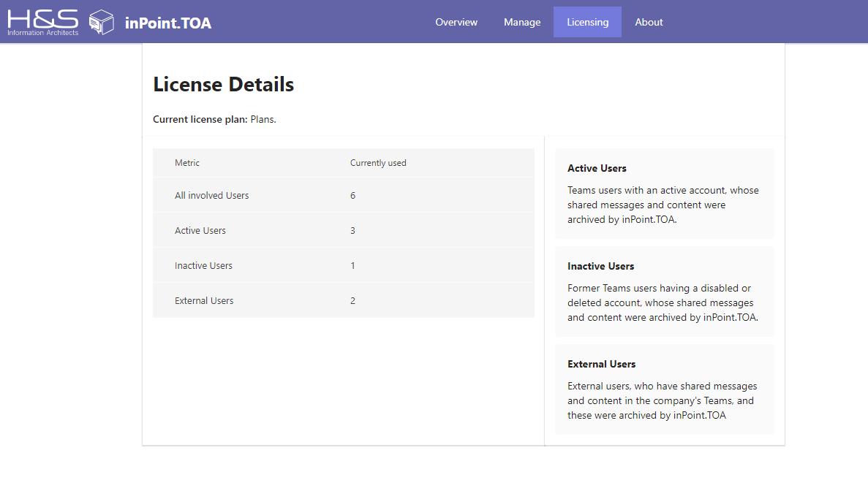
Task: Click the value 6 for All involved Users
Action: coord(352,195)
